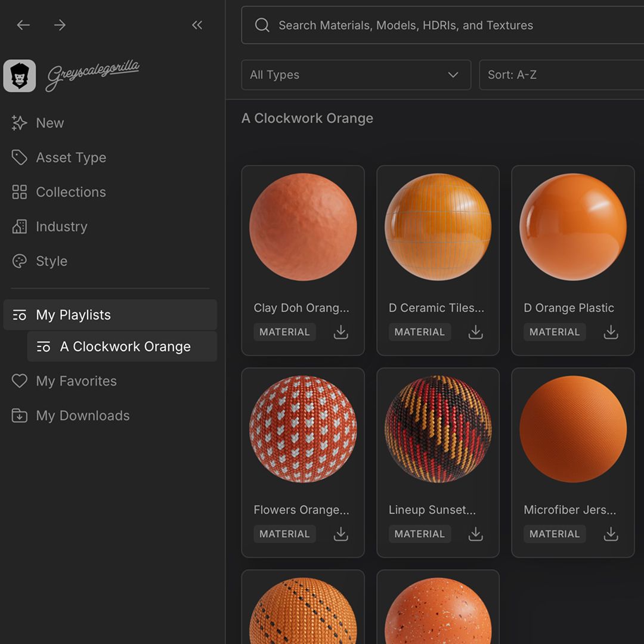Download the Lineup Sunset material
This screenshot has height=644, width=644.
476,534
